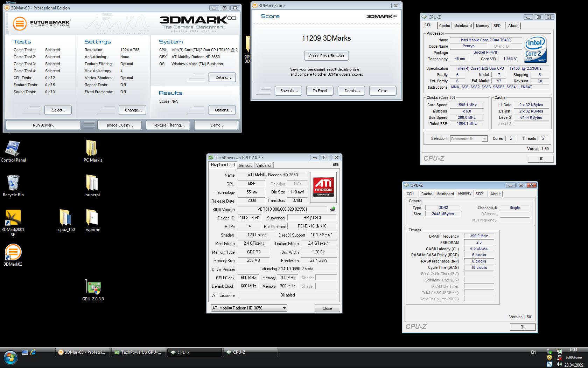This screenshot has height=368, width=588.
Task: Click Run 3DMark button
Action: (43, 125)
